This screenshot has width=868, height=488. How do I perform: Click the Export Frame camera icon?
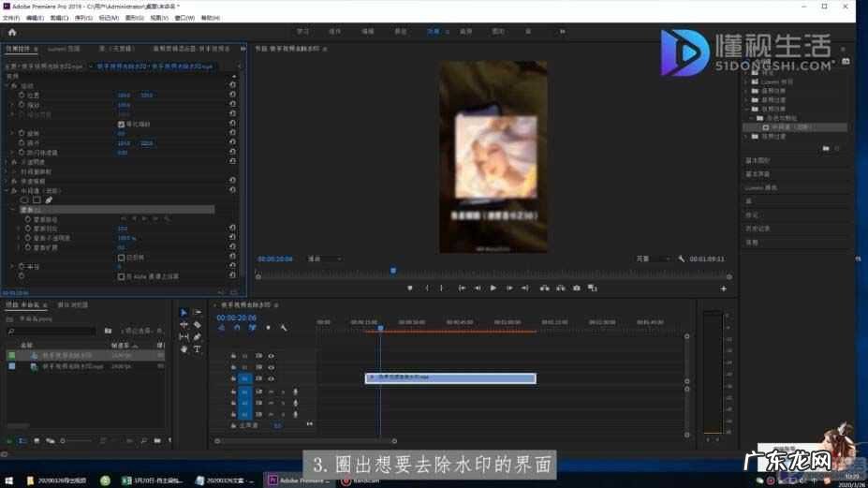[x=577, y=288]
